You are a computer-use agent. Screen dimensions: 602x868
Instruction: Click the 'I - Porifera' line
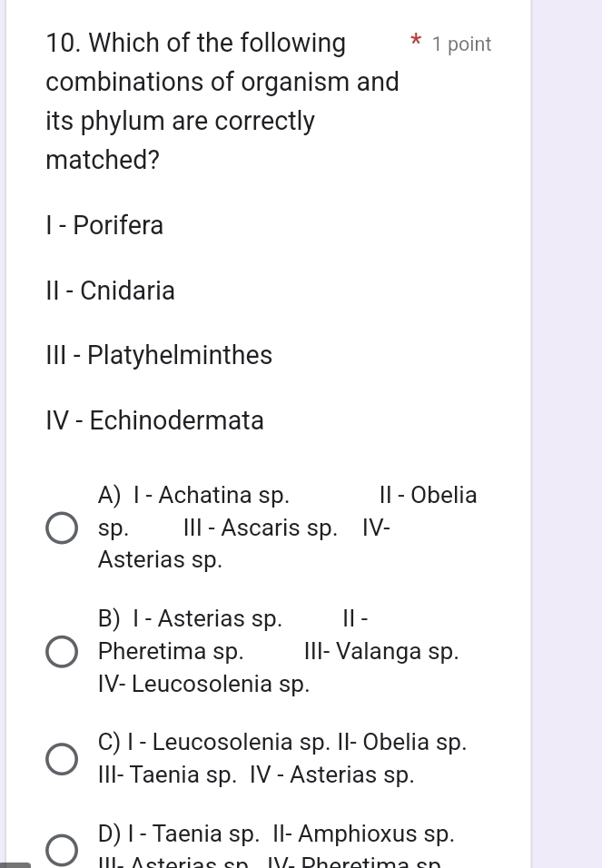point(104,225)
